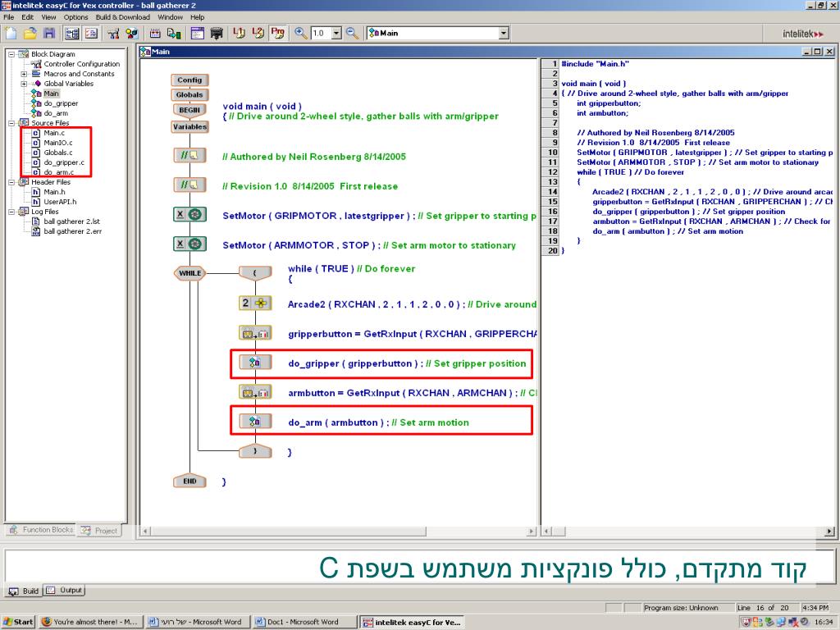Click the SetMotor ARMMOTOR block icon
Image resolution: width=840 pixels, height=630 pixels.
pos(189,244)
